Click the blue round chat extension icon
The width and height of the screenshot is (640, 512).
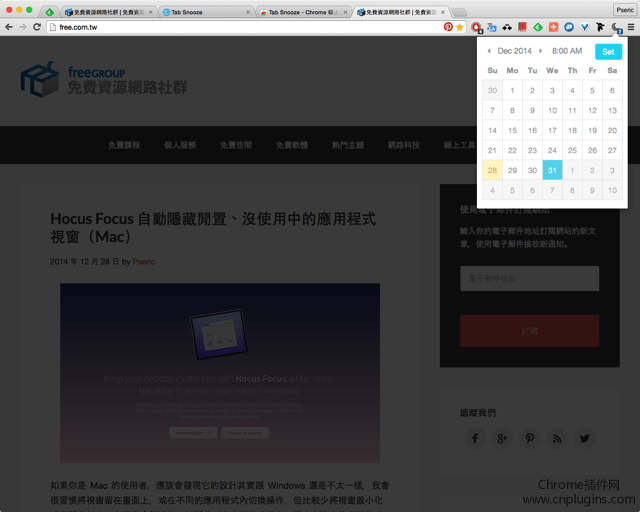569,27
